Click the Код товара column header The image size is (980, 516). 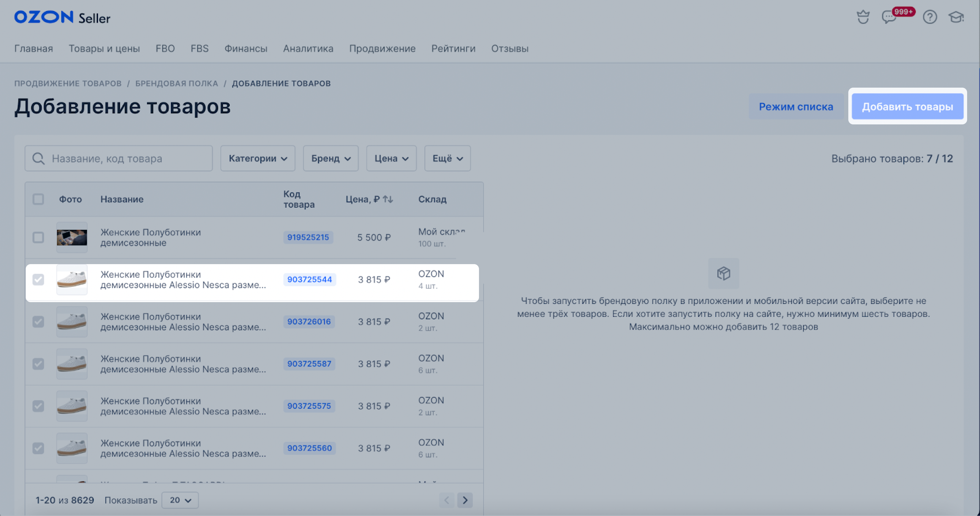pos(299,199)
